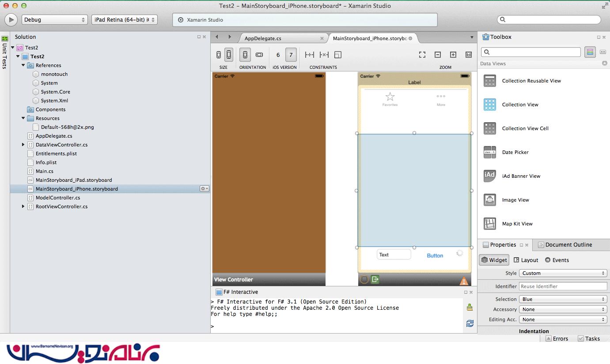Switch to the AppDelegate.cs tab
This screenshot has width=610, height=364.
coord(263,38)
